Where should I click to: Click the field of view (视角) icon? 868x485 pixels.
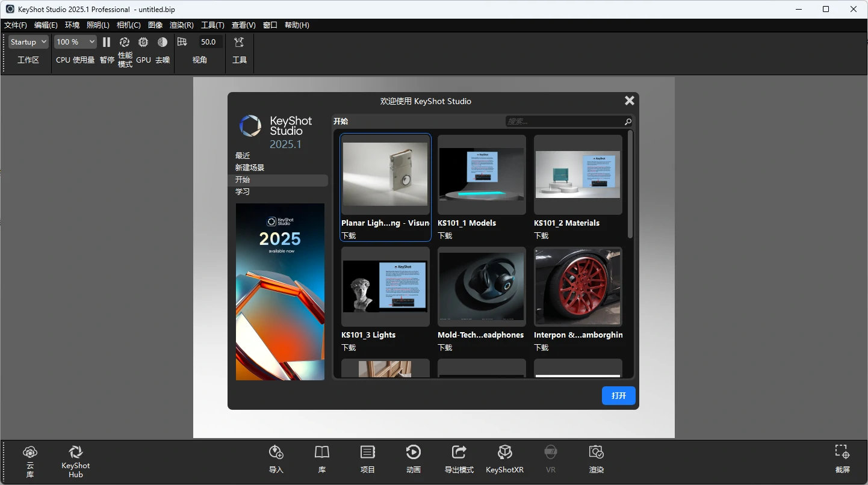click(182, 42)
